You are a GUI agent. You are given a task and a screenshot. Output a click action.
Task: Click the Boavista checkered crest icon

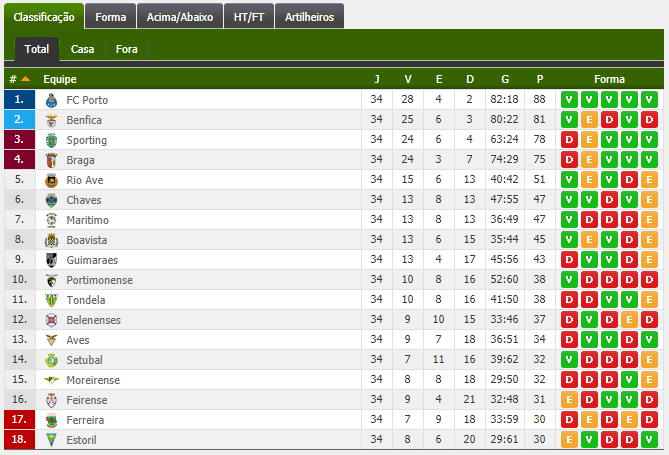point(51,240)
